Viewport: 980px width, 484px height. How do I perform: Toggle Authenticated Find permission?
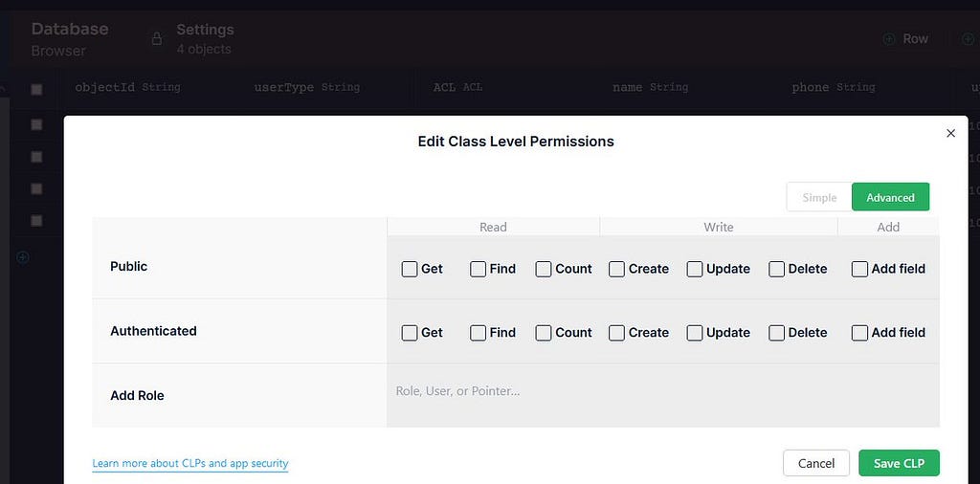coord(479,333)
